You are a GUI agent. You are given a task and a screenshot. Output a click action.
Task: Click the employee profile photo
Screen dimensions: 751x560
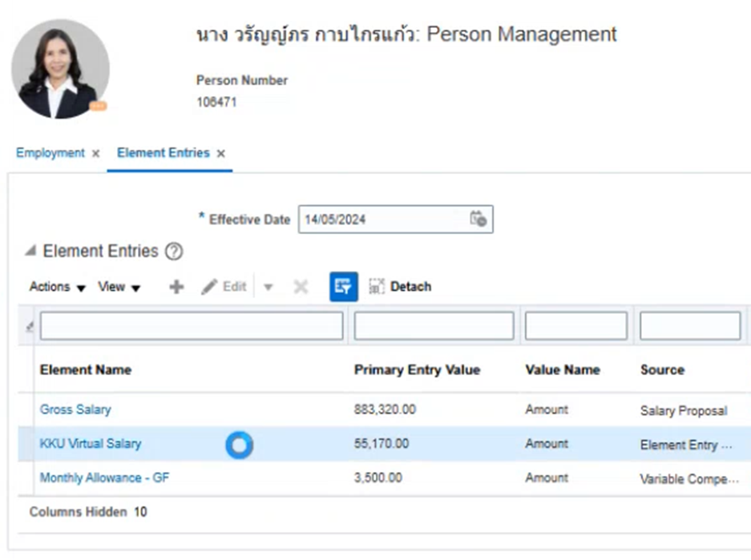click(61, 70)
